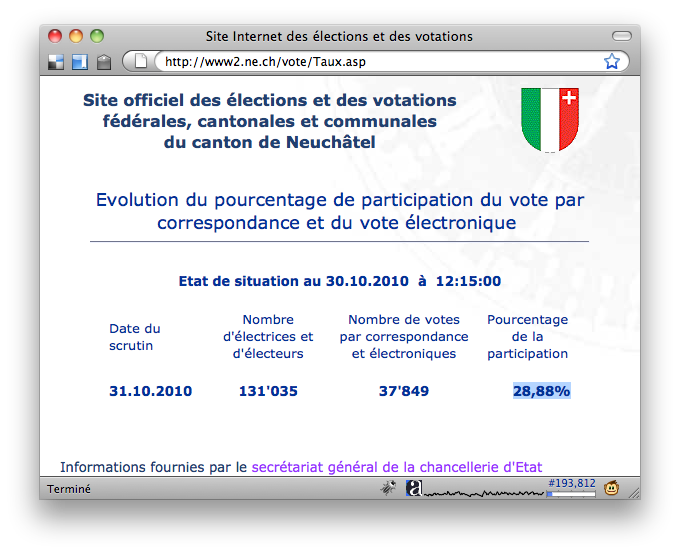Click the 131'035 electors value
The height and width of the screenshot is (554, 680).
pos(268,391)
